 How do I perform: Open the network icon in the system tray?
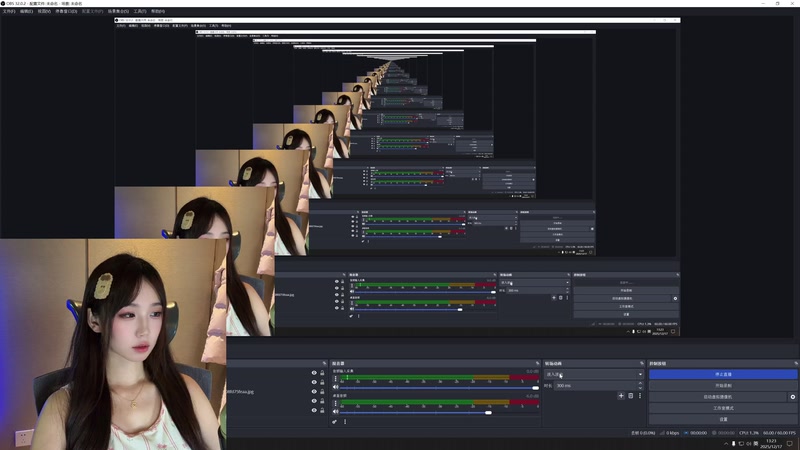(741, 444)
